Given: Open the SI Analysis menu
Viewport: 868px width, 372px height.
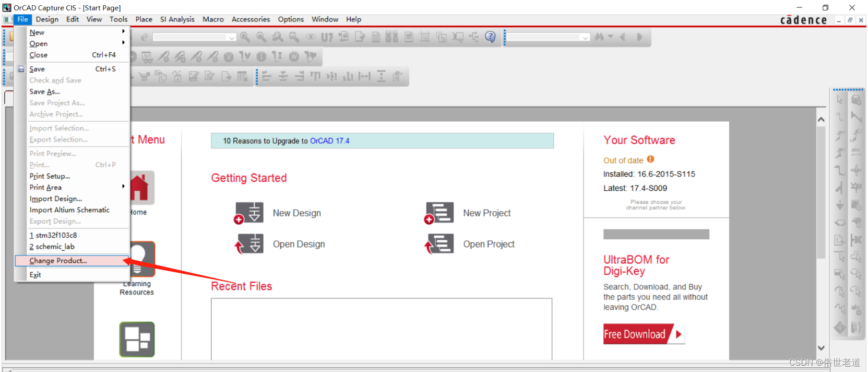Looking at the screenshot, I should tap(177, 19).
